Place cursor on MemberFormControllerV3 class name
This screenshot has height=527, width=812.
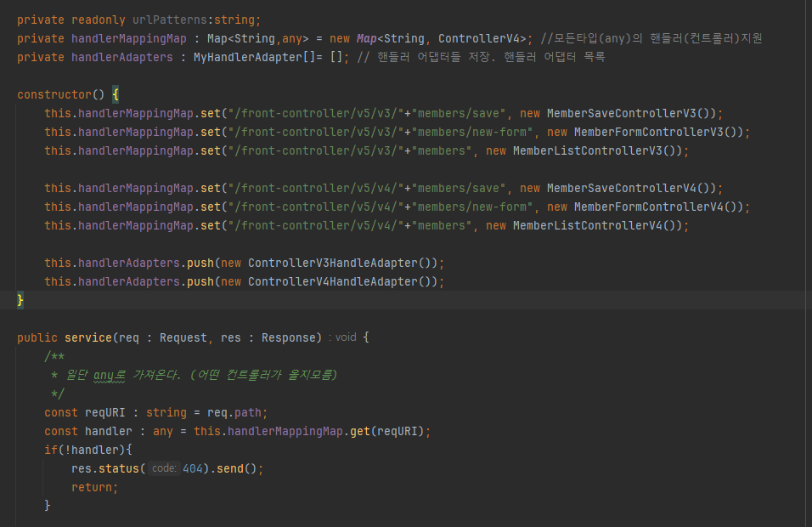point(649,132)
